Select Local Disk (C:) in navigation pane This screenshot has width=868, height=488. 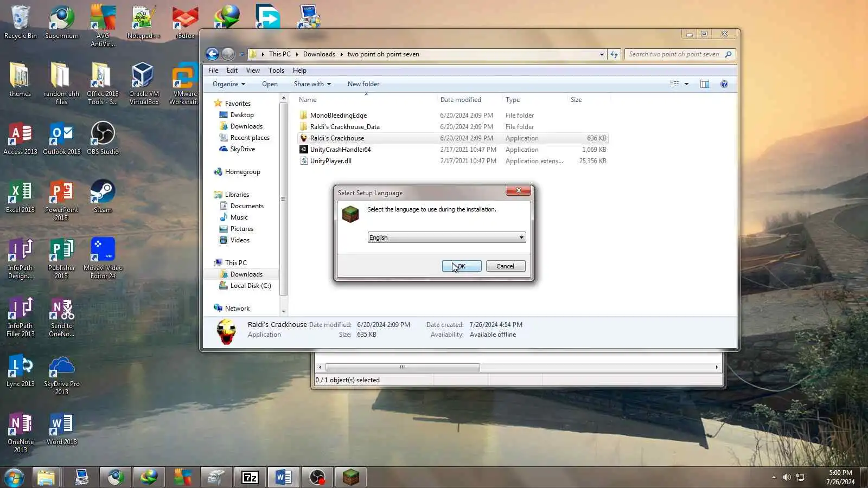[251, 286]
